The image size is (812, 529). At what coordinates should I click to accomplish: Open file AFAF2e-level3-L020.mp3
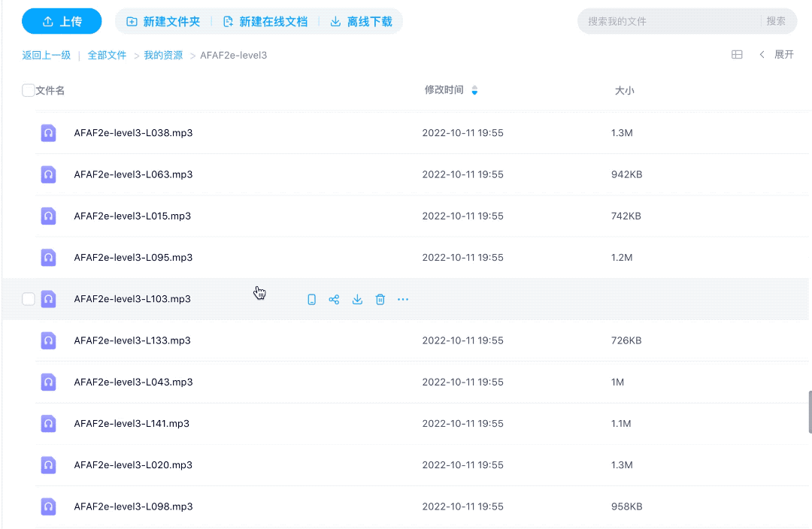[133, 465]
